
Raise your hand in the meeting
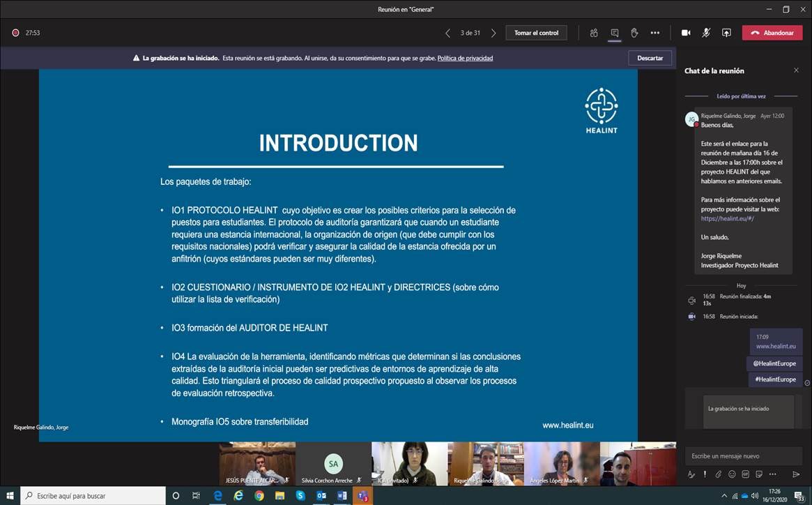tap(634, 33)
